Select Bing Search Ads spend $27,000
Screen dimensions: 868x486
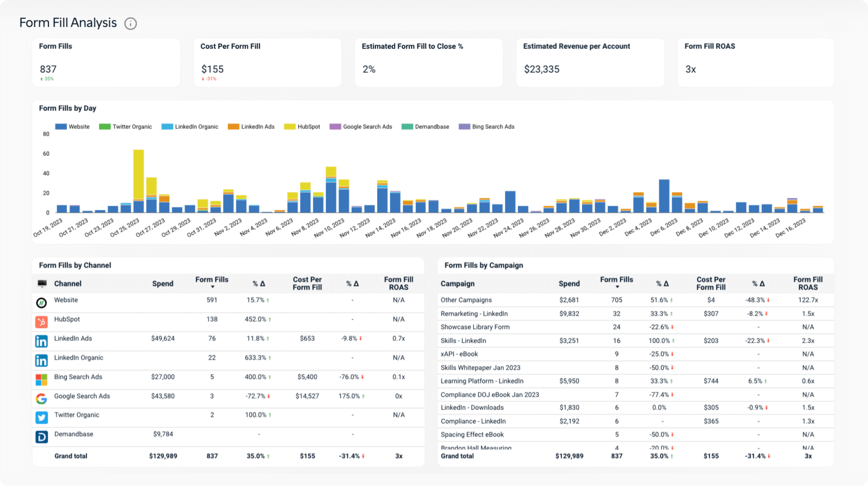click(163, 377)
